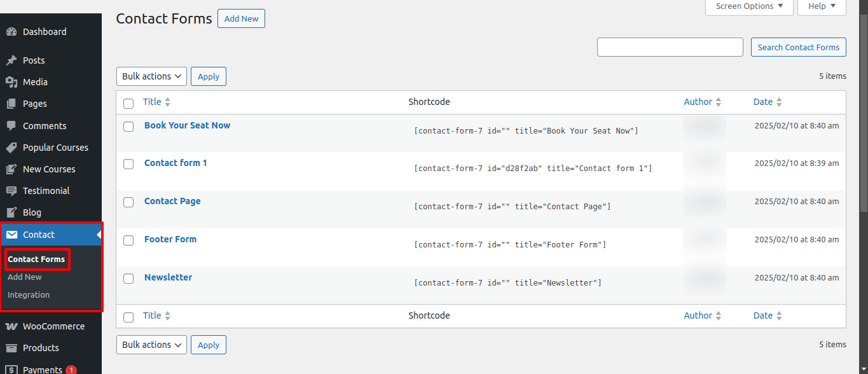Click the Pages icon in sidebar
The width and height of the screenshot is (868, 374).
point(11,104)
